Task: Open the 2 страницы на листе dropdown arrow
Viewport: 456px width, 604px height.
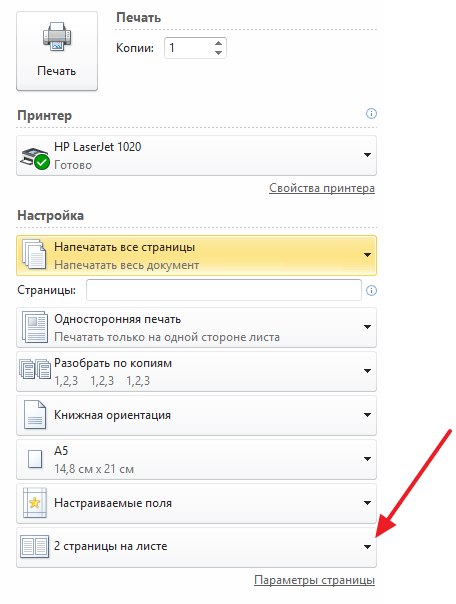Action: point(367,547)
